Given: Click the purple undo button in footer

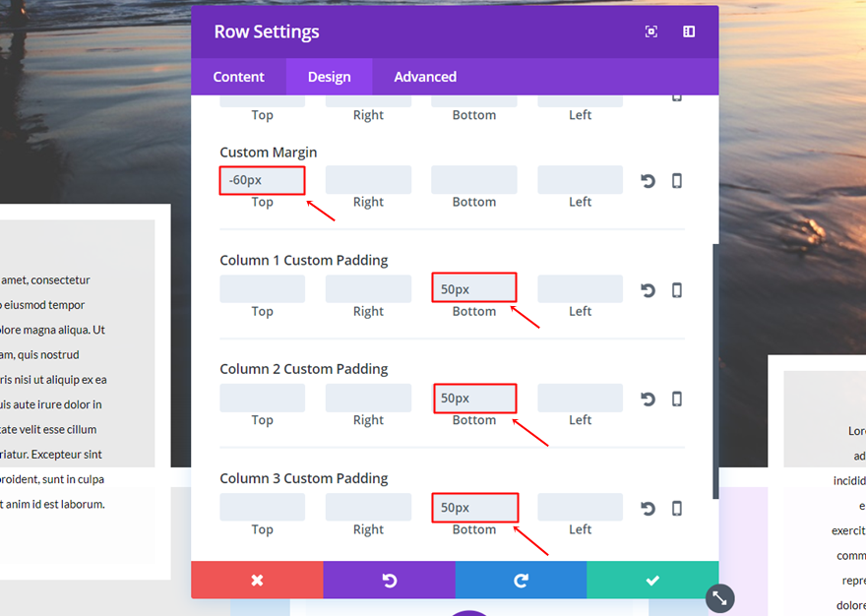Looking at the screenshot, I should [390, 581].
